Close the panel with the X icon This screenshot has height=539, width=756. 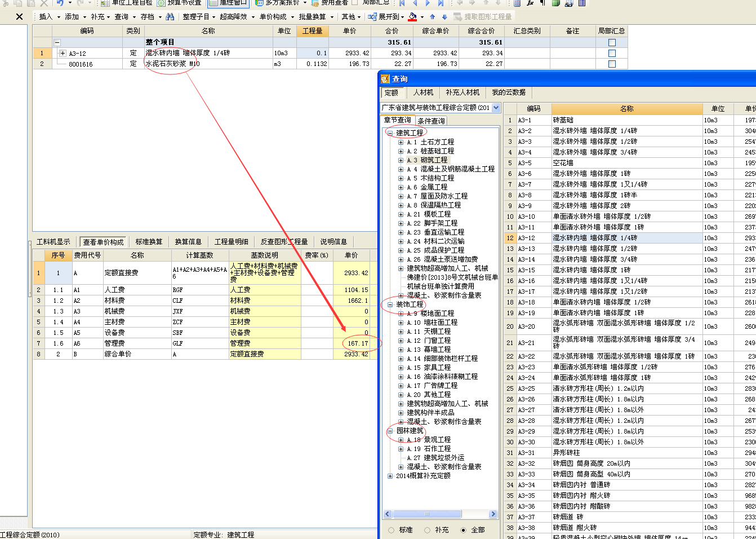[x=19, y=17]
